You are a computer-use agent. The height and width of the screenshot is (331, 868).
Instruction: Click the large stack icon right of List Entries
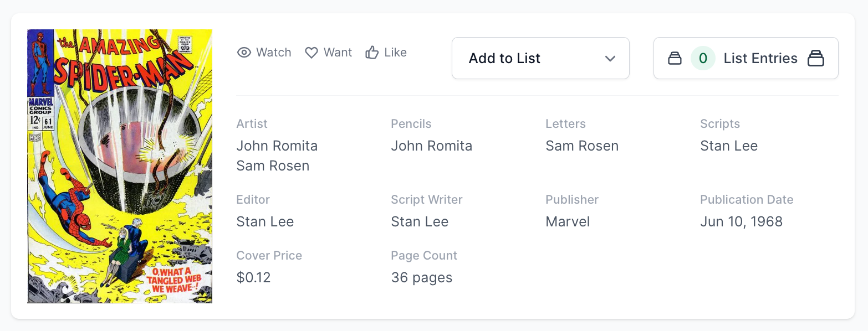(x=816, y=58)
